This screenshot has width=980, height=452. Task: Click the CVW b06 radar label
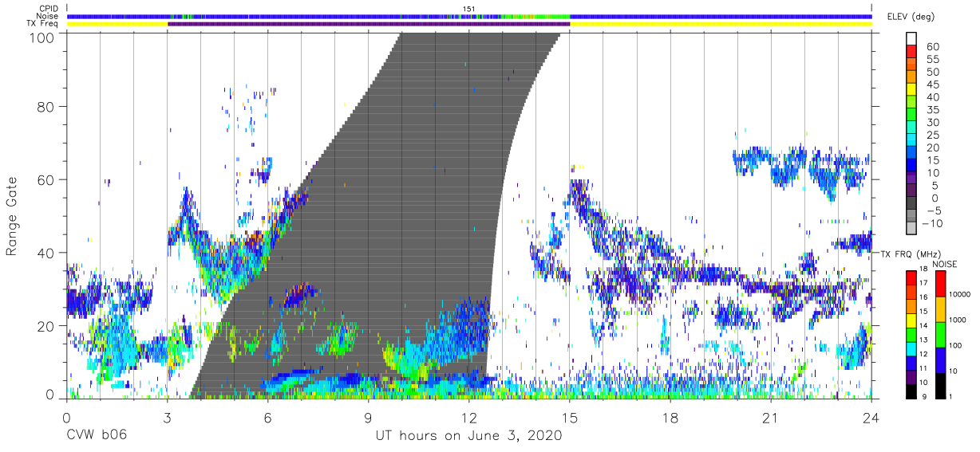96,435
